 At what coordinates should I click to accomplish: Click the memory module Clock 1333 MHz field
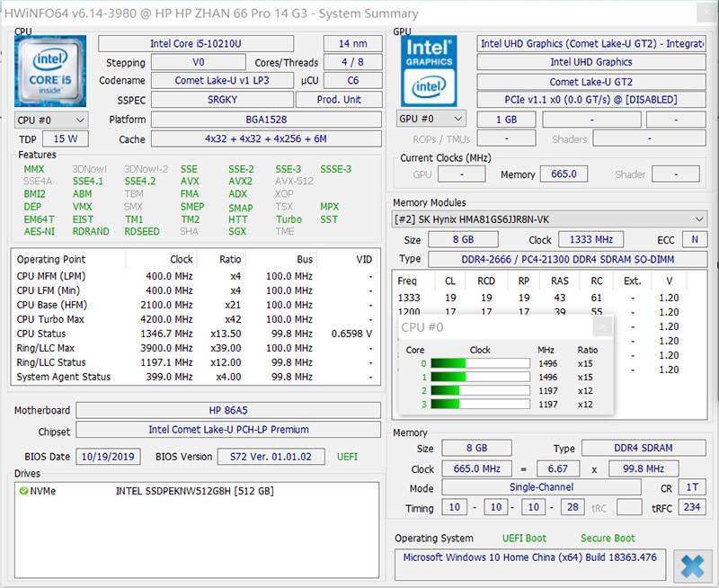point(591,239)
